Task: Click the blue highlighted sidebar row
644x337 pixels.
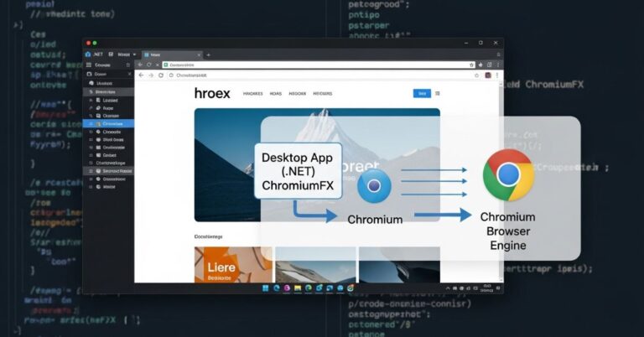Action: coord(108,123)
